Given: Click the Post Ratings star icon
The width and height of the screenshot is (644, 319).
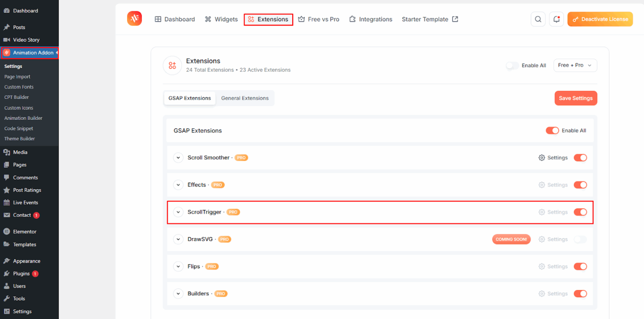Looking at the screenshot, I should pyautogui.click(x=7, y=190).
